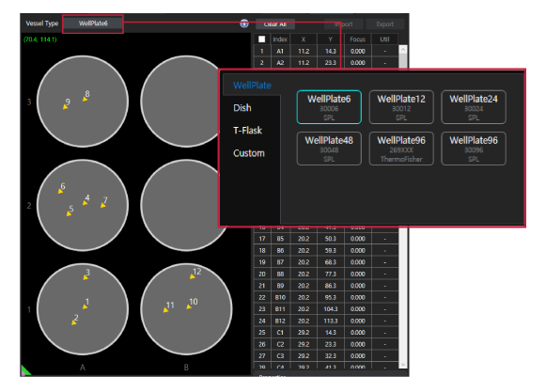The width and height of the screenshot is (546, 392).
Task: Click the Export button
Action: [384, 24]
